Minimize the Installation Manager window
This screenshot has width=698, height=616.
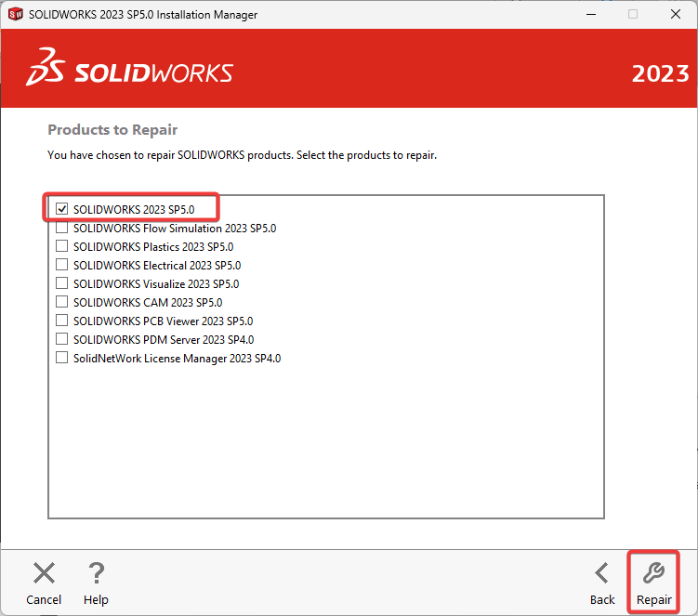(x=591, y=14)
